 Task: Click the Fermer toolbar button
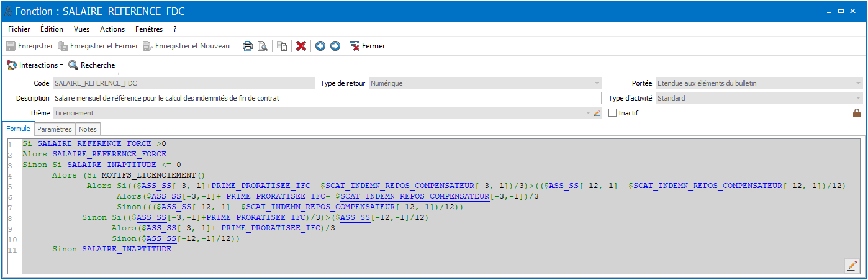pos(367,46)
